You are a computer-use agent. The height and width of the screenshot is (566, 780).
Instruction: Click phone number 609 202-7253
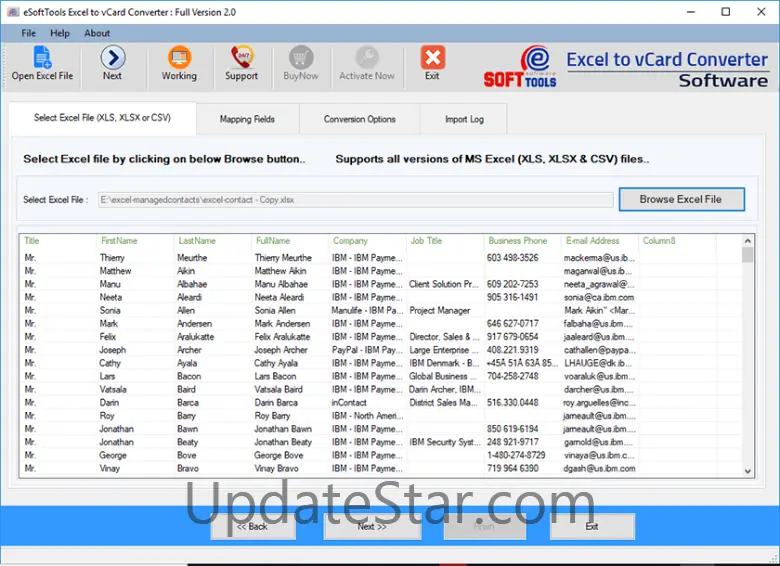513,284
